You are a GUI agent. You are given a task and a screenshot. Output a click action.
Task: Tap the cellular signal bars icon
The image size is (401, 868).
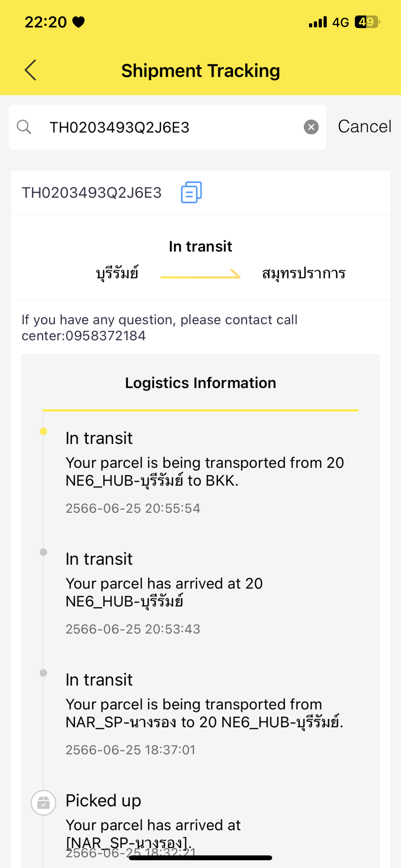318,22
